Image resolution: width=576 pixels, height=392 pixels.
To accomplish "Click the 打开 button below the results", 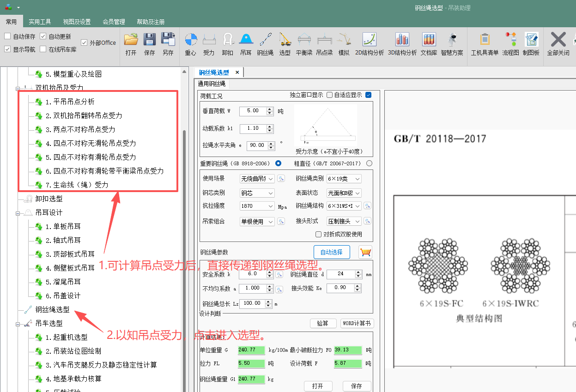I will pyautogui.click(x=318, y=386).
